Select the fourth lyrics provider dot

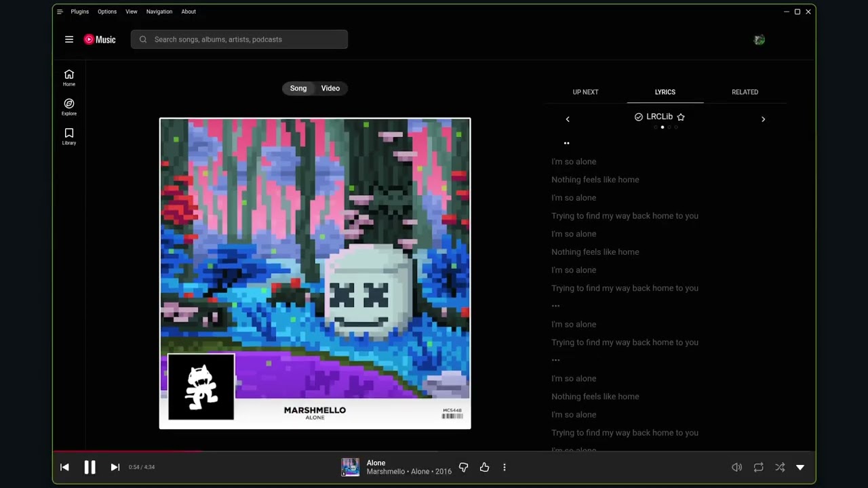(676, 127)
